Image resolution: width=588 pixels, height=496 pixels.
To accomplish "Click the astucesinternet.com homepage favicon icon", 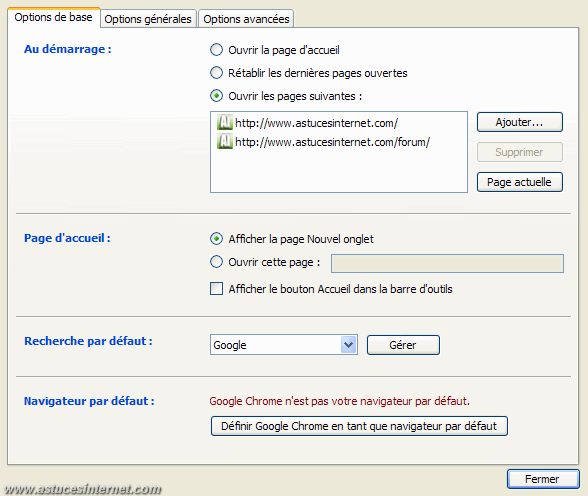I will coord(225,123).
